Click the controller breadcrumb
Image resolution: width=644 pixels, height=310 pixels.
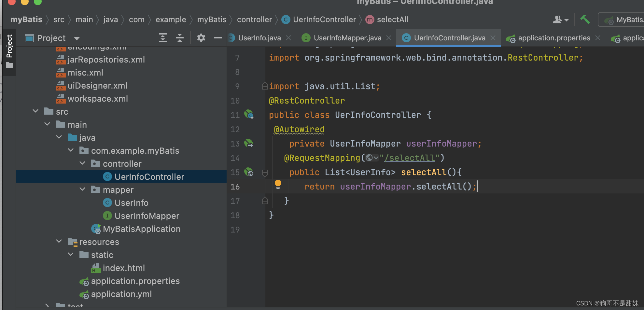(x=254, y=20)
